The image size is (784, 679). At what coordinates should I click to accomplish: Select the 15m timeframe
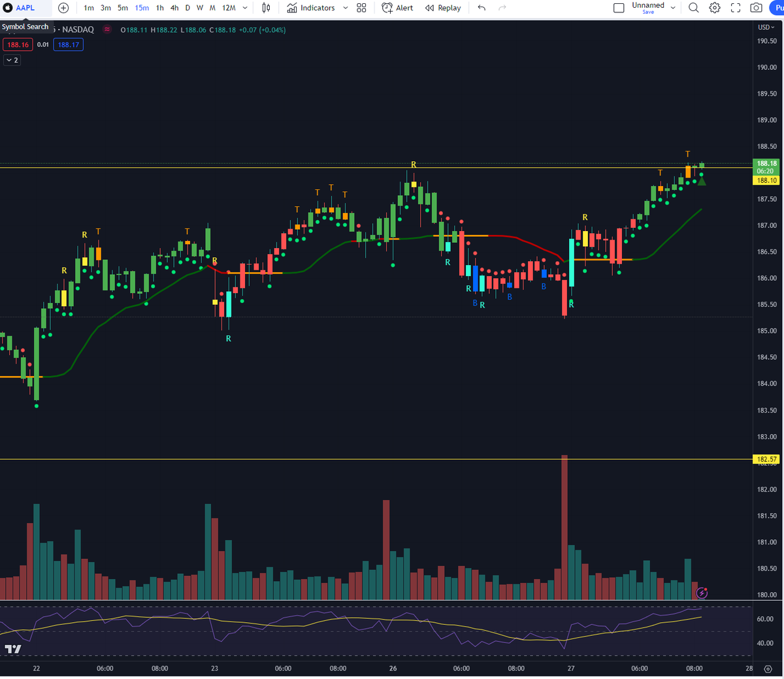pos(142,8)
